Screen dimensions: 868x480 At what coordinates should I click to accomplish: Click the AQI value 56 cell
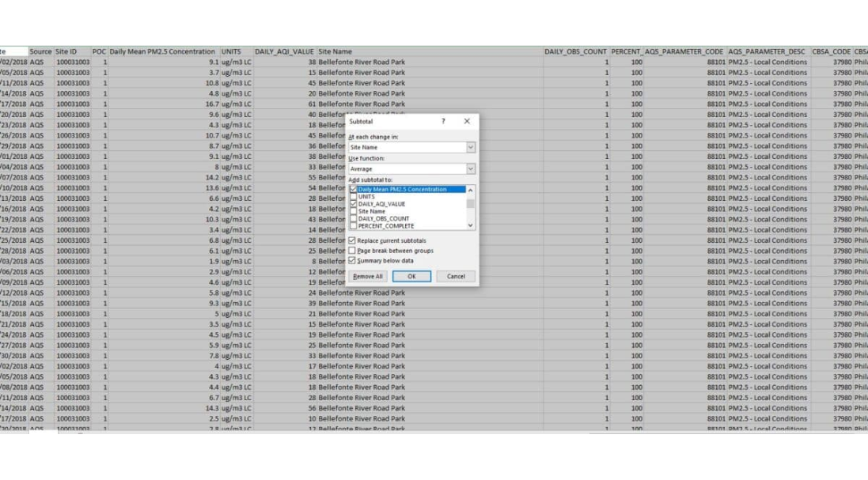click(x=285, y=408)
